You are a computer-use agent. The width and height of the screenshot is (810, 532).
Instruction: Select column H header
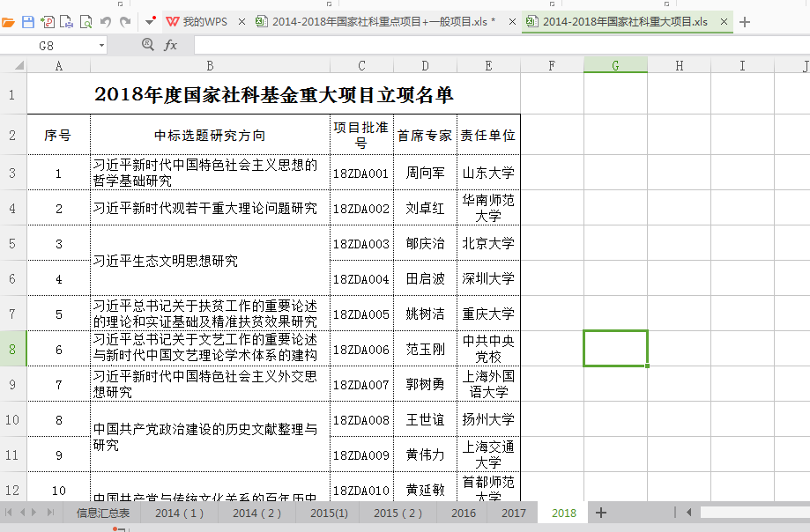(680, 65)
